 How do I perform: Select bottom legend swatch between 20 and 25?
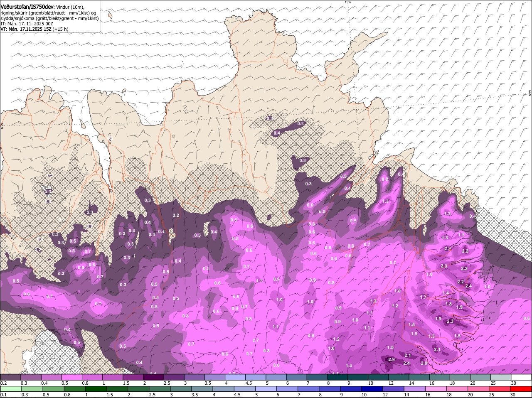click(x=479, y=389)
